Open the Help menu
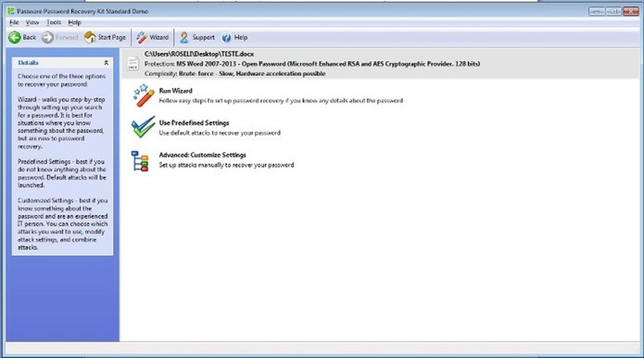Screen dimensions: 644x358 [75, 23]
